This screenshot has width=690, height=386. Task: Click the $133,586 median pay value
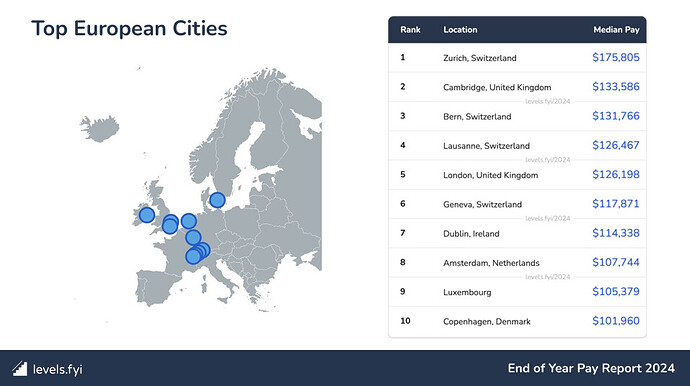616,87
